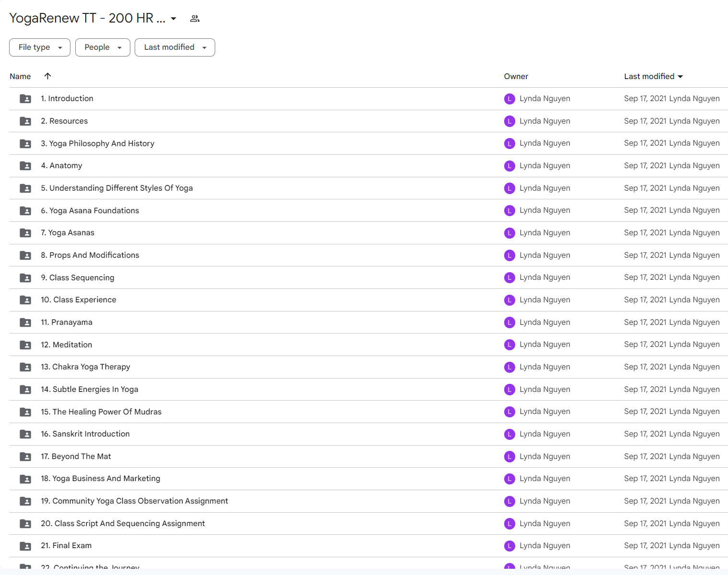Click folder icon for 13. Chakra Yoga Therapy
Image resolution: width=728 pixels, height=575 pixels.
point(25,367)
